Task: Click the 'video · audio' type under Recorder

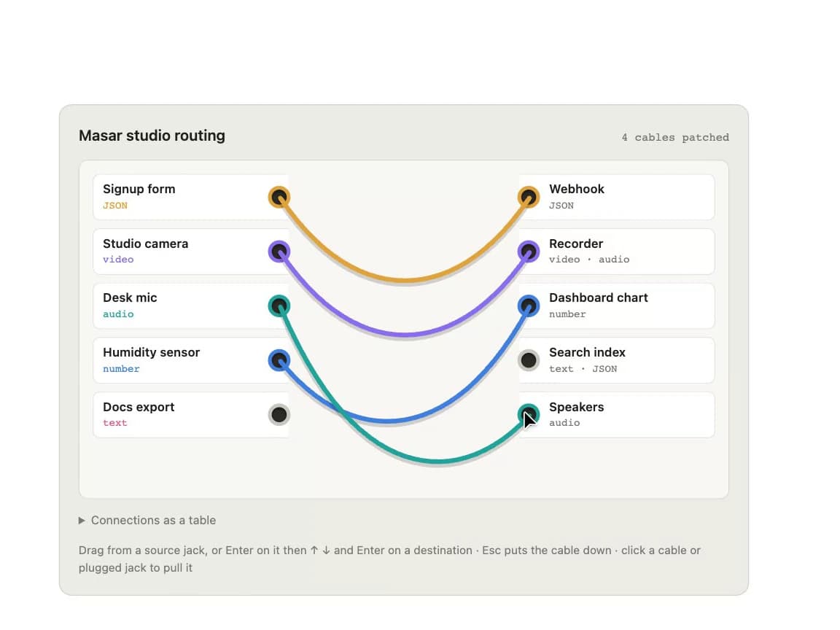Action: [x=589, y=260]
